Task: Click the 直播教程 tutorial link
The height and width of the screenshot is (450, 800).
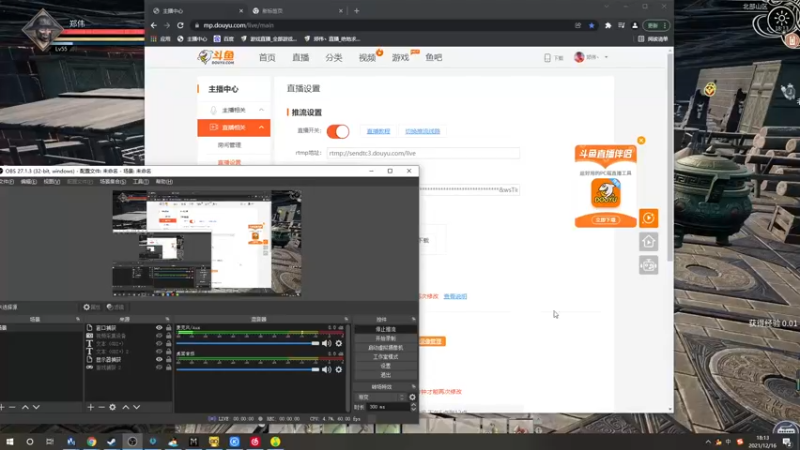Action: point(378,131)
